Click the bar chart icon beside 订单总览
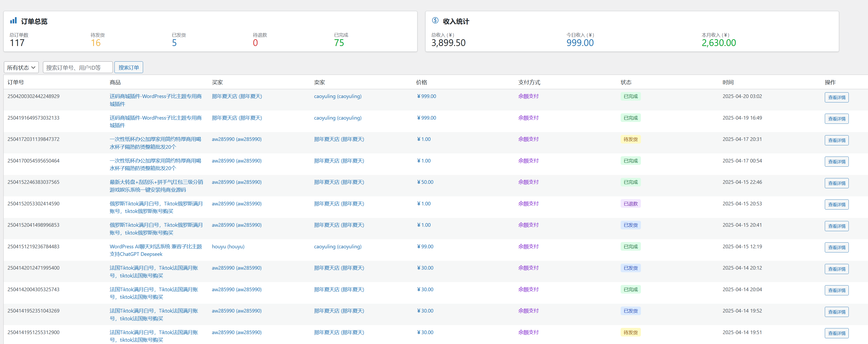The height and width of the screenshot is (344, 868). pyautogui.click(x=14, y=21)
